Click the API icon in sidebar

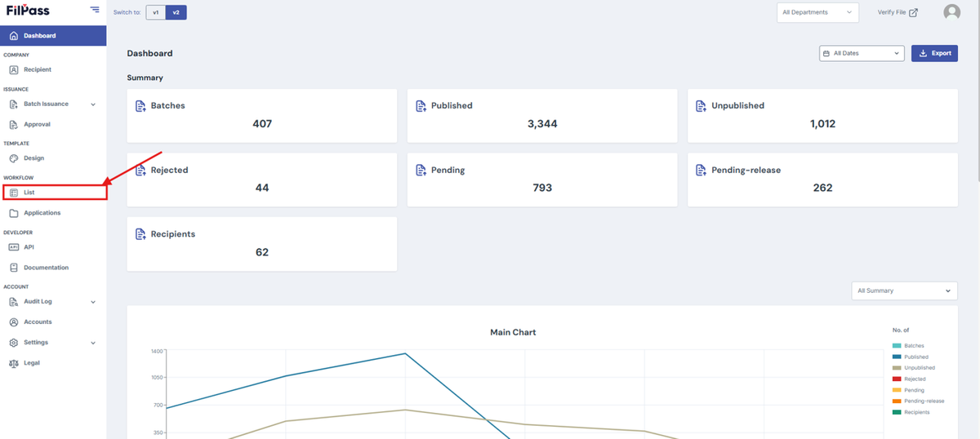[13, 246]
